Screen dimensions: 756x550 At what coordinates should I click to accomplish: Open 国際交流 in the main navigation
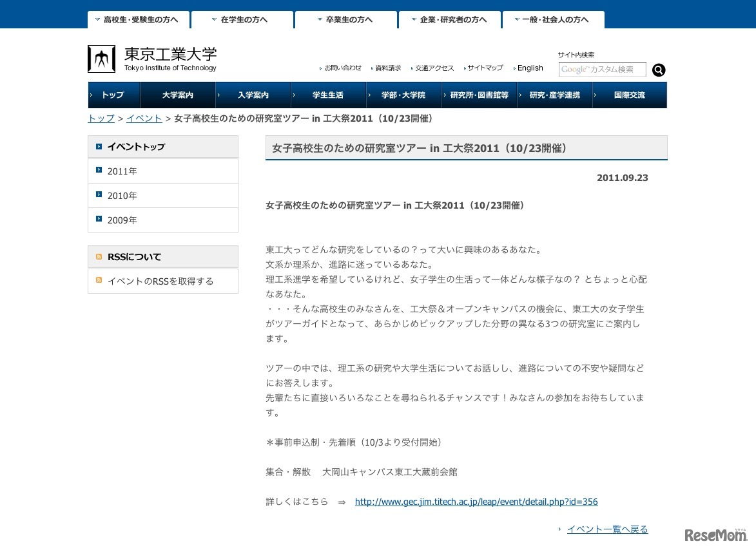point(630,95)
